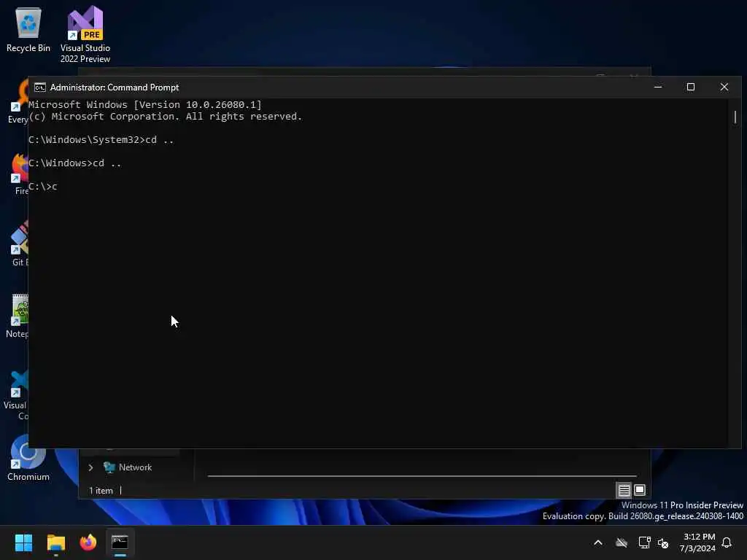Click the Command Prompt taskbar icon
Screen dimensions: 747x560
coord(120,542)
